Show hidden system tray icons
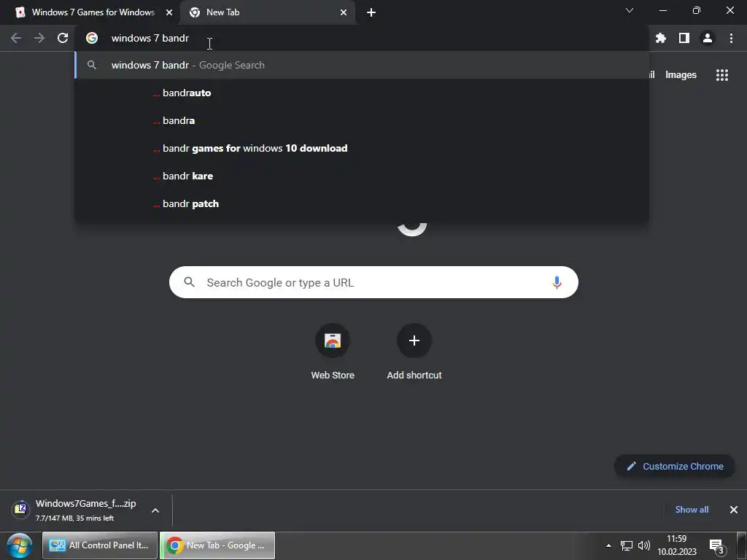The height and width of the screenshot is (560, 747). click(x=608, y=545)
